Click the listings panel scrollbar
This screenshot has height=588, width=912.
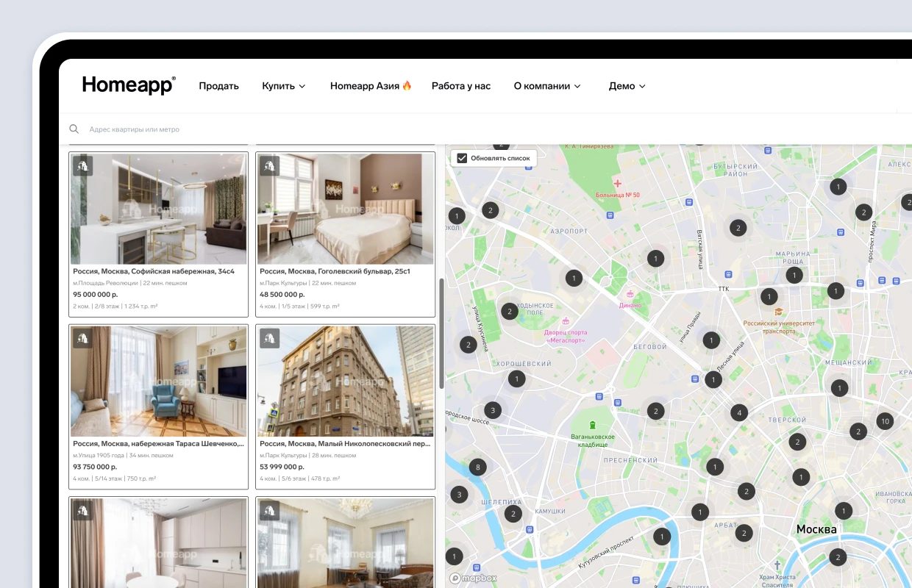tap(441, 333)
